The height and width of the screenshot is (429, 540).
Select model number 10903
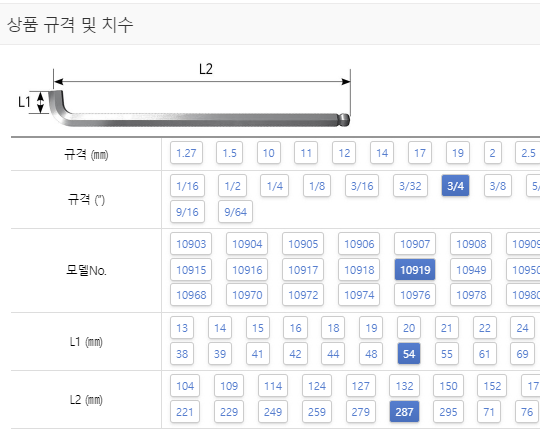[x=191, y=244]
